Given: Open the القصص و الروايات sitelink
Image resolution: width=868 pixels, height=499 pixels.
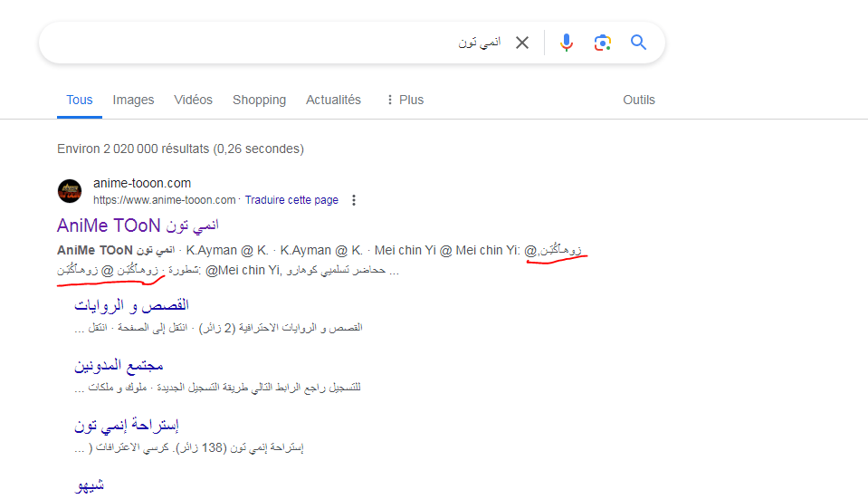Looking at the screenshot, I should [132, 305].
